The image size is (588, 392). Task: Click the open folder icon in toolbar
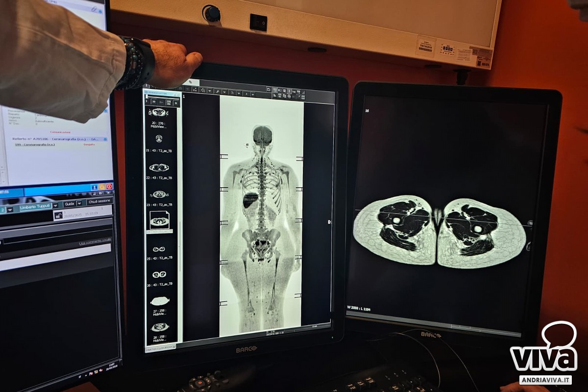tap(269, 89)
